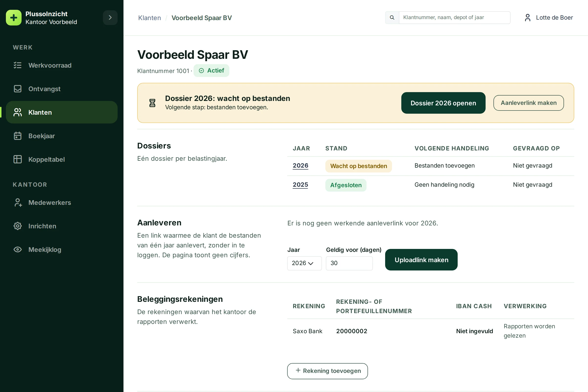Click the Geldig voor (dagen) field
Image resolution: width=588 pixels, height=392 pixels.
pyautogui.click(x=349, y=263)
